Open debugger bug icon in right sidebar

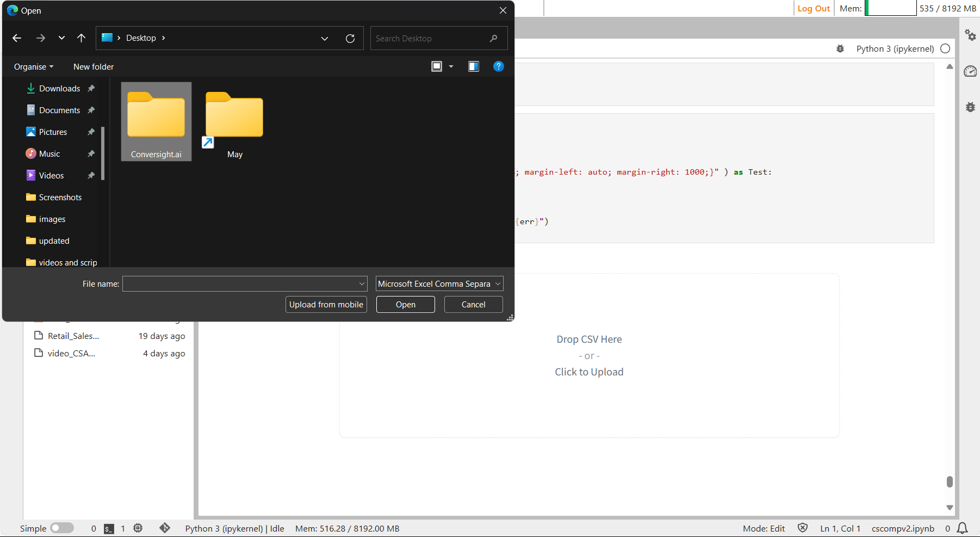coord(970,107)
